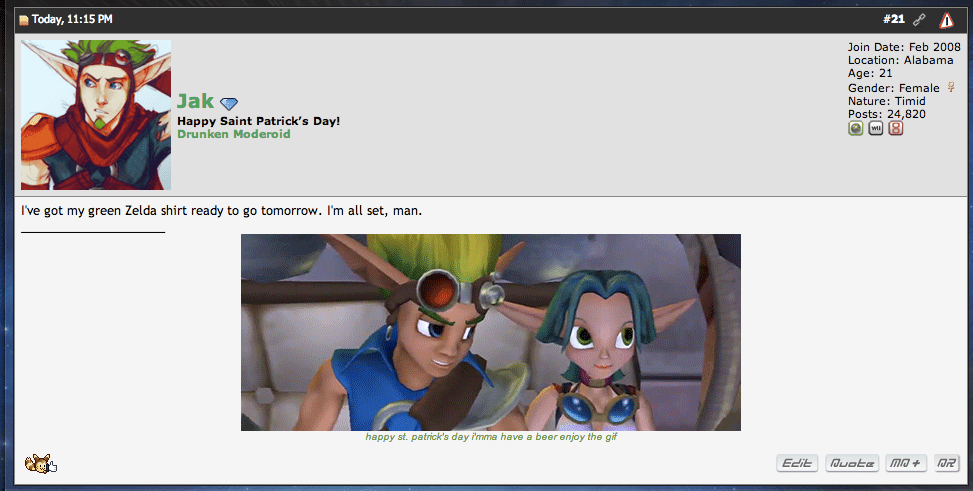Toggle multi-quote with the MQ+ button
This screenshot has width=973, height=491.
[906, 463]
